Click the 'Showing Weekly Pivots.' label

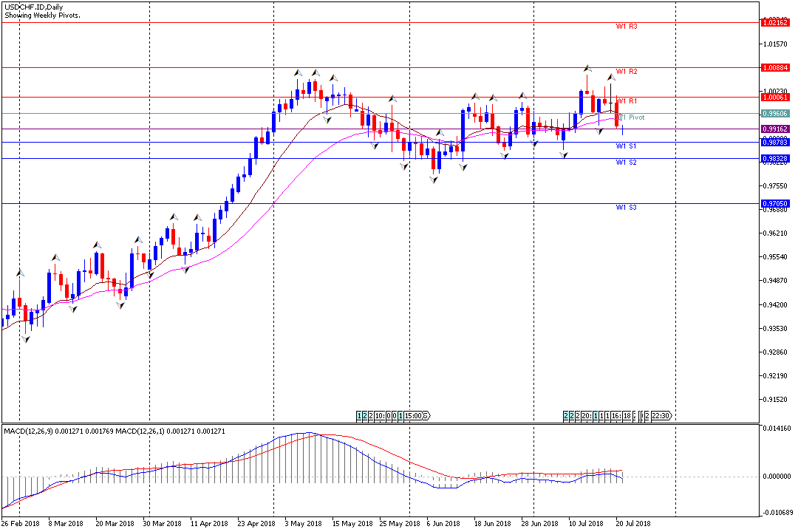click(x=42, y=16)
